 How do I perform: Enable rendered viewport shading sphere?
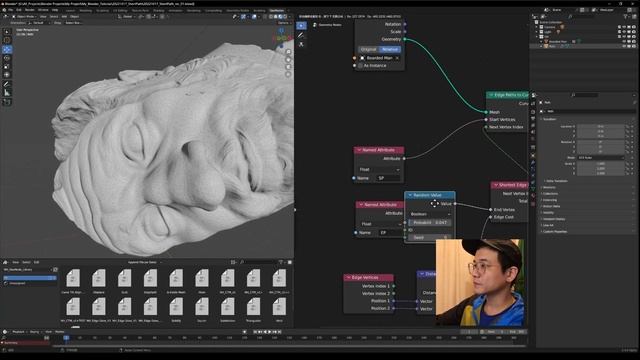click(x=285, y=17)
